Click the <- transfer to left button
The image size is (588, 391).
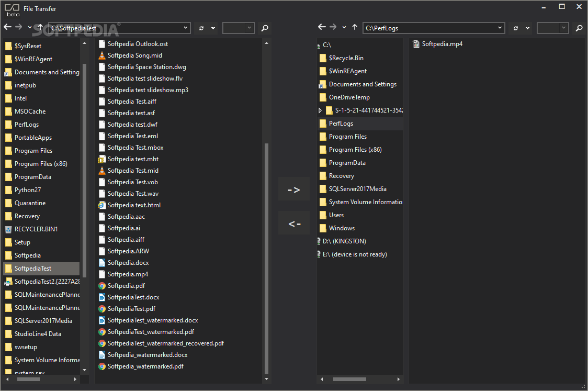[x=294, y=224]
